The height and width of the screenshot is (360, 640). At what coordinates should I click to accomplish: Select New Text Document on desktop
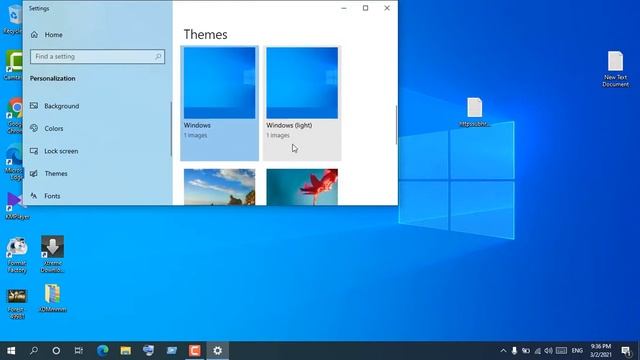click(616, 69)
